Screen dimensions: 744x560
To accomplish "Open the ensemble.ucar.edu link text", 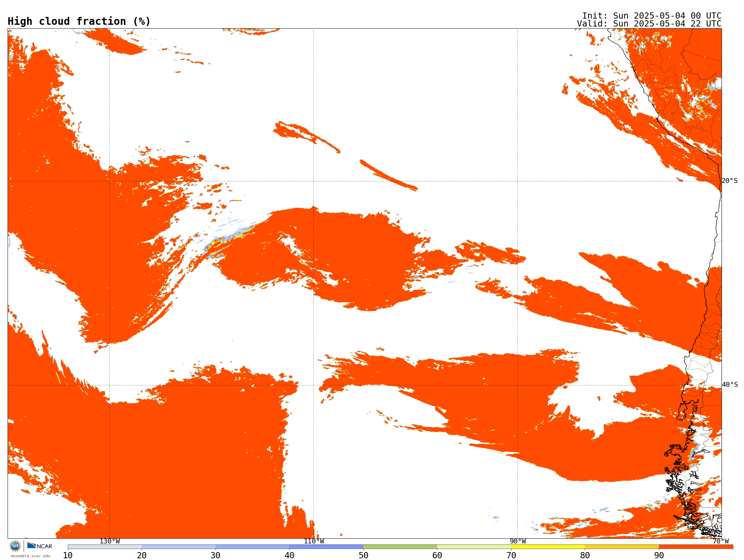I will (31, 556).
